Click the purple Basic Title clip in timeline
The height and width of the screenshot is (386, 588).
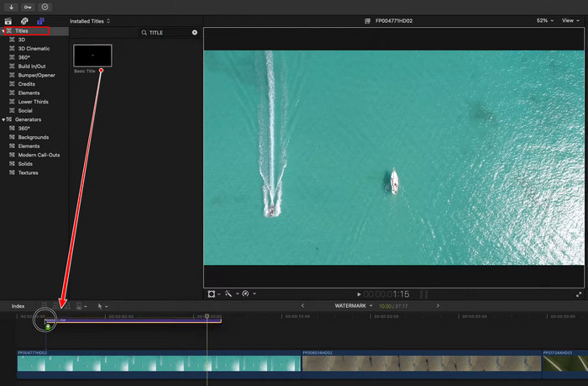click(x=133, y=320)
